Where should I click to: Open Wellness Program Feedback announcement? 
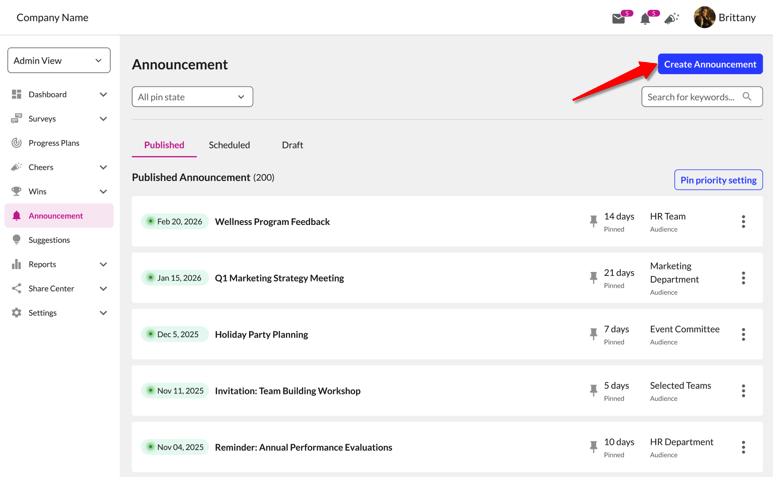click(272, 221)
